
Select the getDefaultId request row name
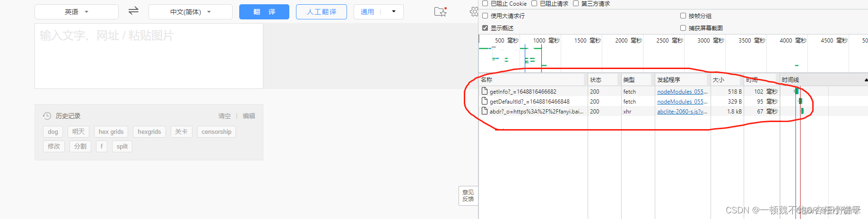[x=529, y=102]
